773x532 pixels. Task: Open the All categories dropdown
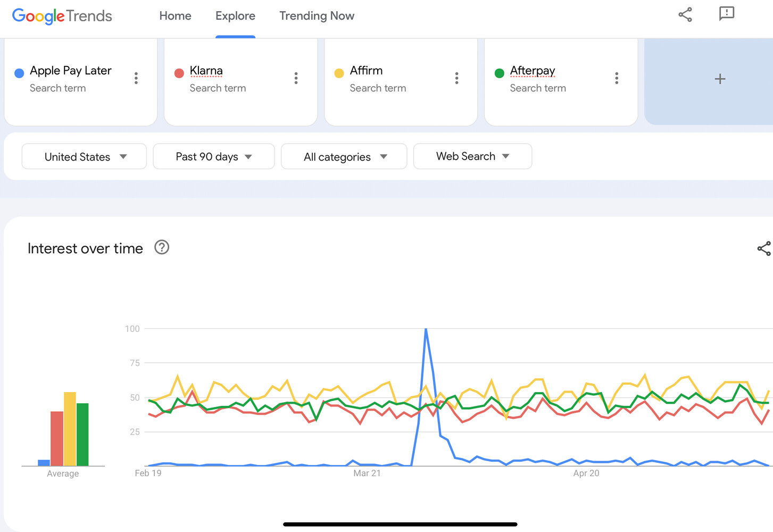coord(344,156)
